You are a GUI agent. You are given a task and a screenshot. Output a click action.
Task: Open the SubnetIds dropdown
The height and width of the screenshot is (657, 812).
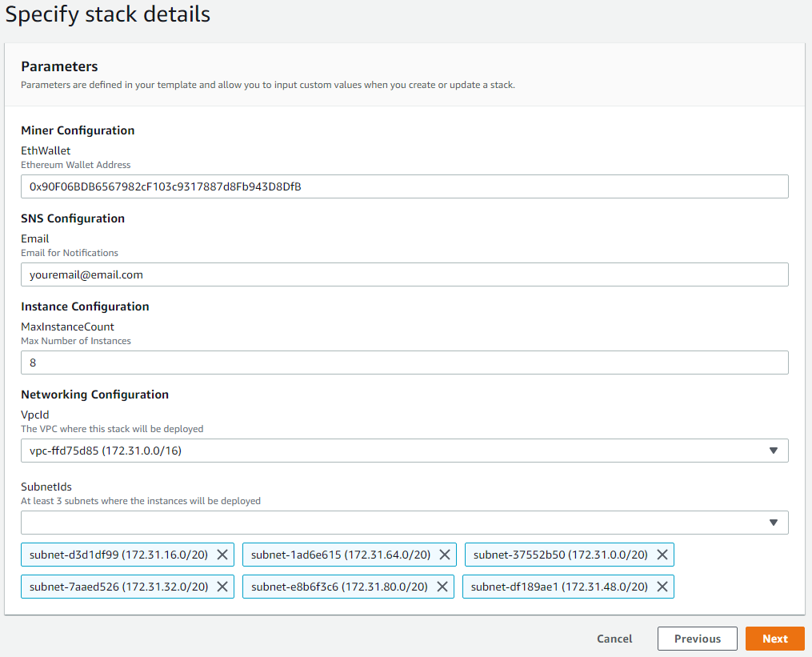[404, 522]
